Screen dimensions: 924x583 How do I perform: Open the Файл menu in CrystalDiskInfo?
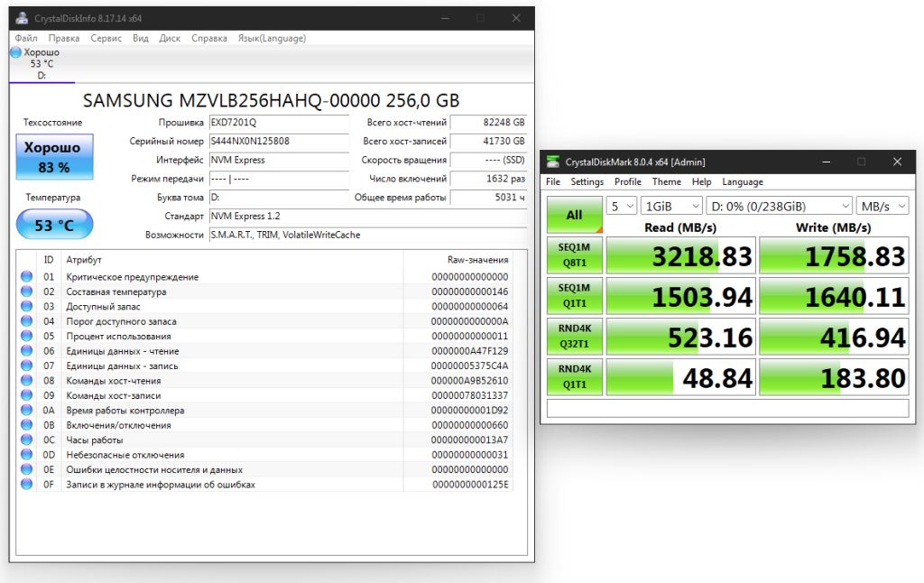26,38
